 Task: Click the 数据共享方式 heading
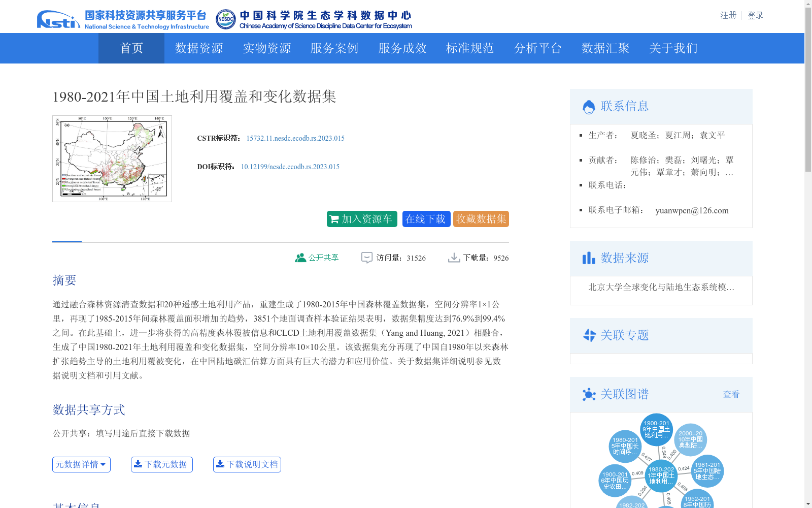pos(89,409)
